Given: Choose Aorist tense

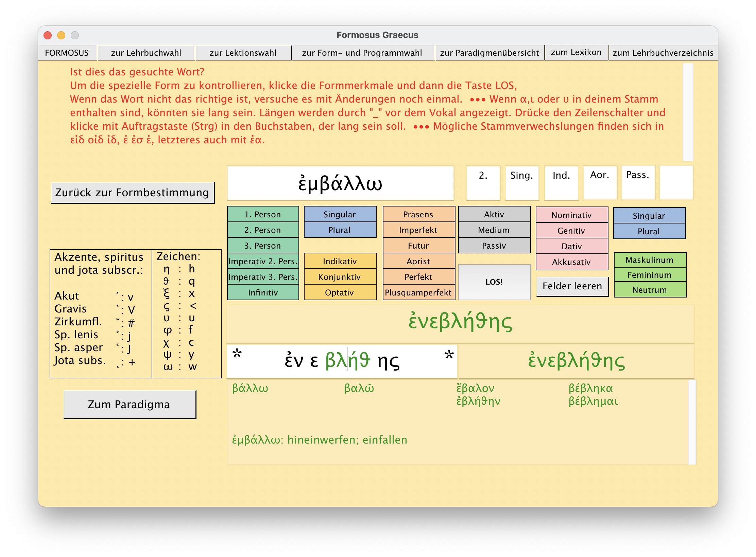Looking at the screenshot, I should (x=418, y=262).
